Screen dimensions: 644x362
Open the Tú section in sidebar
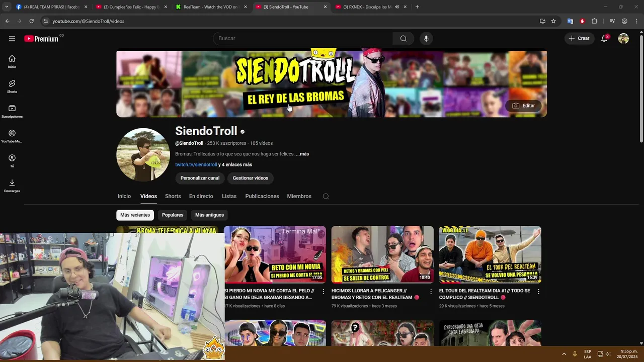coord(12,161)
